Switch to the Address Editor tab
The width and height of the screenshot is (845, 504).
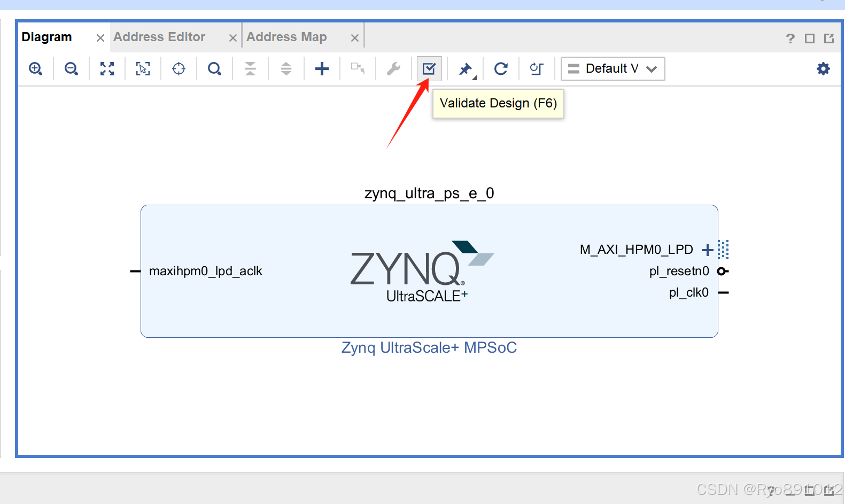[x=159, y=37]
